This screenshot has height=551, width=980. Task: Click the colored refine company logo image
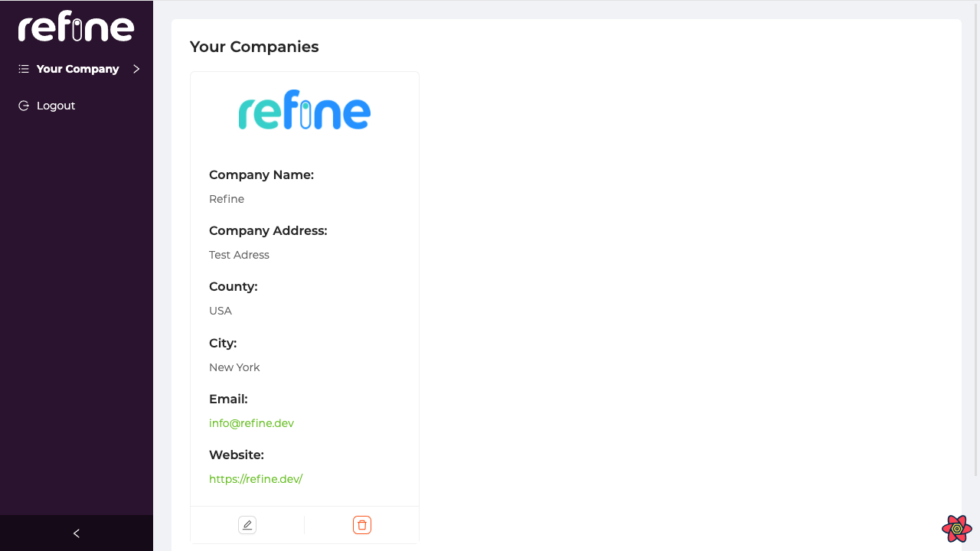point(305,110)
